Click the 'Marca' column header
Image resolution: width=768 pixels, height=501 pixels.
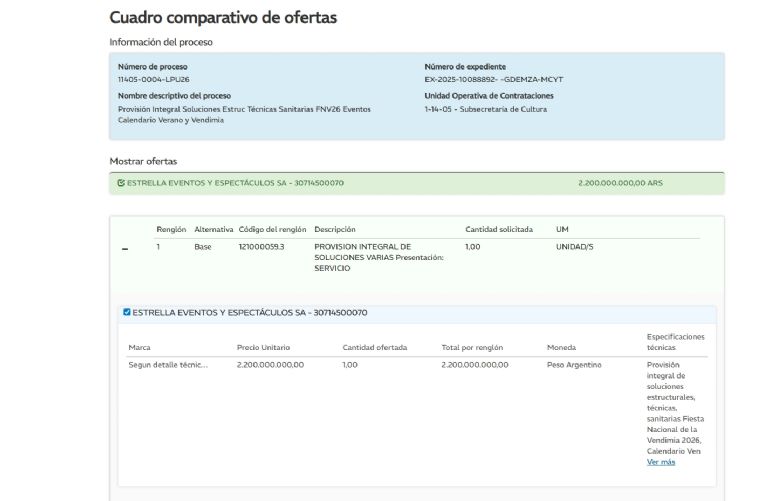coord(140,348)
